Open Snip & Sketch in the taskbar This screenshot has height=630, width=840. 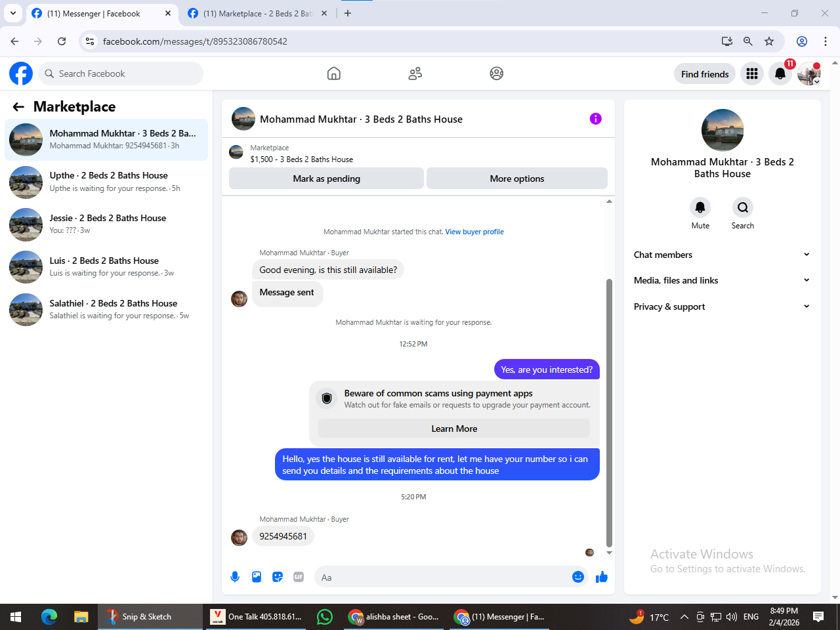point(150,617)
